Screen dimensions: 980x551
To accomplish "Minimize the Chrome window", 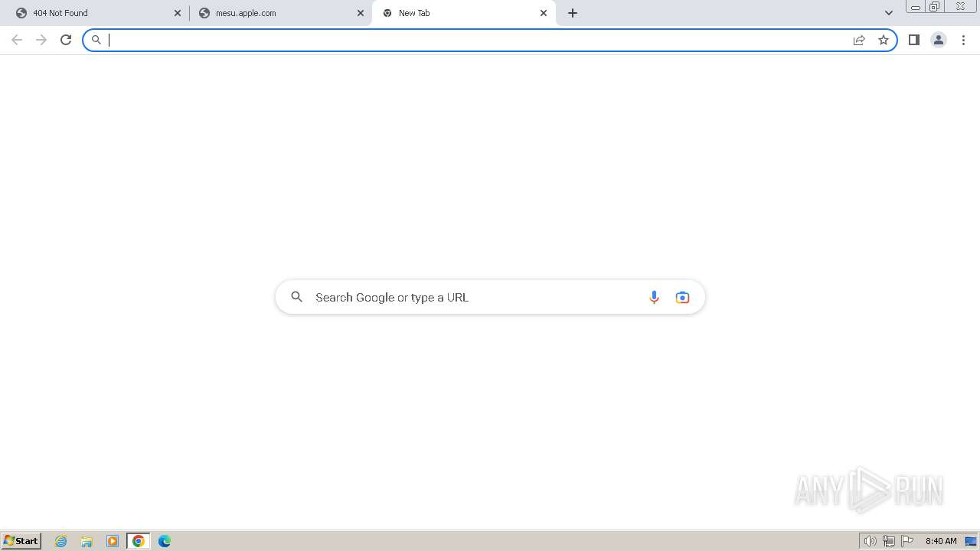I will [x=916, y=7].
